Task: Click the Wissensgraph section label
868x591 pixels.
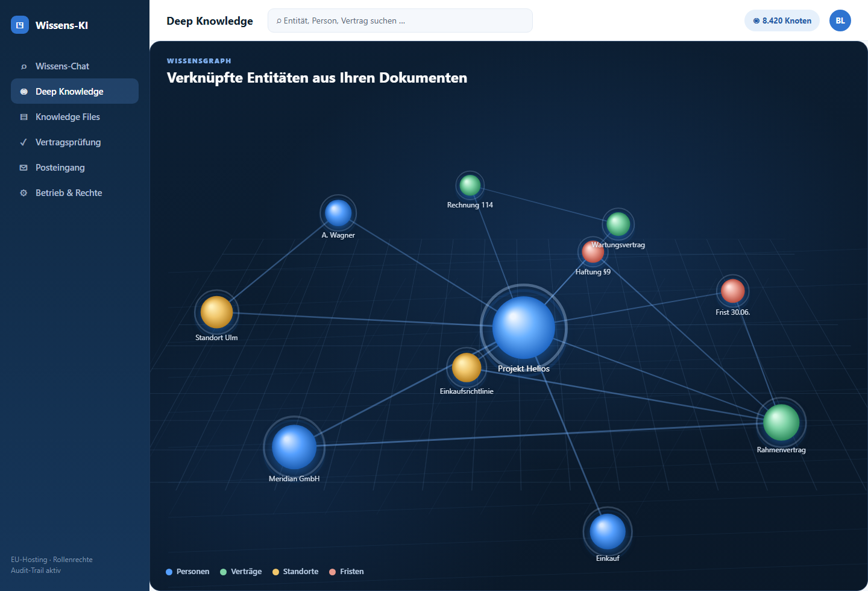Action: pyautogui.click(x=199, y=61)
